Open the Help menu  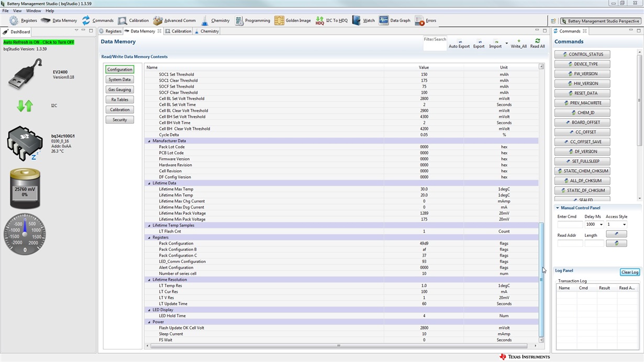(50, 10)
